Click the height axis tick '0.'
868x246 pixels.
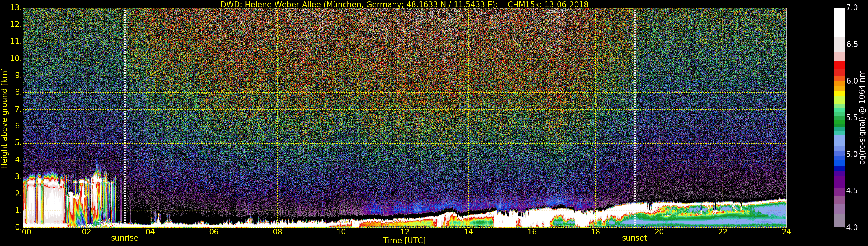[x=18, y=227]
